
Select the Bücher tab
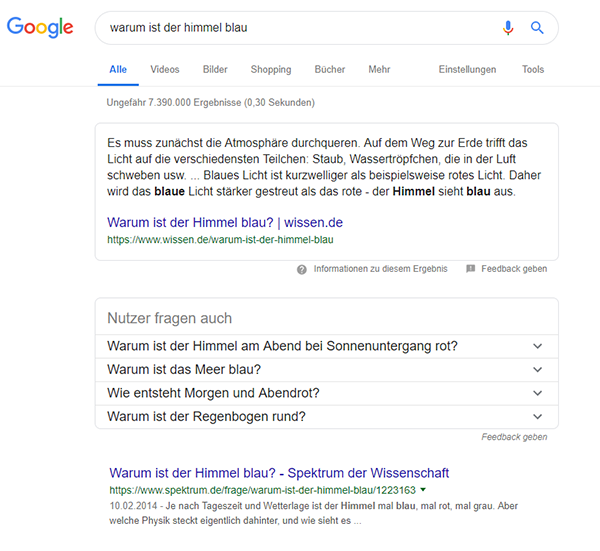330,69
